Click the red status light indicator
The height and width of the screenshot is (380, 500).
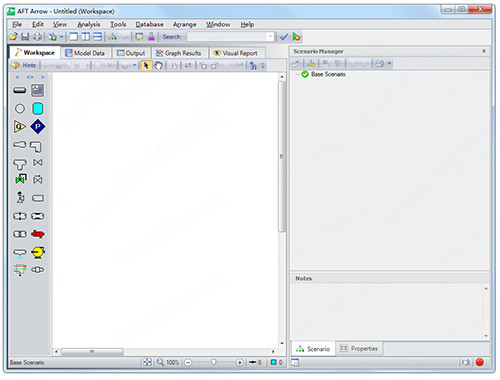click(479, 362)
